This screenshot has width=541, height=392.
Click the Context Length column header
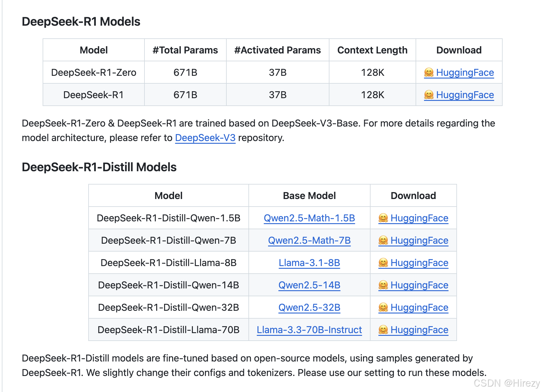pos(372,50)
